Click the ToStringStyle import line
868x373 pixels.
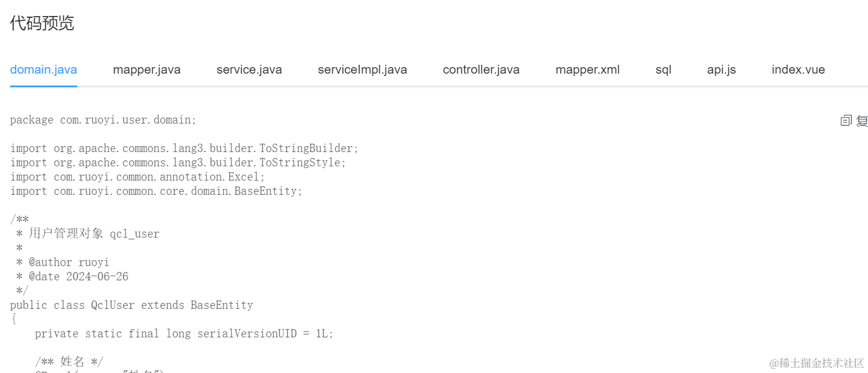coord(178,163)
